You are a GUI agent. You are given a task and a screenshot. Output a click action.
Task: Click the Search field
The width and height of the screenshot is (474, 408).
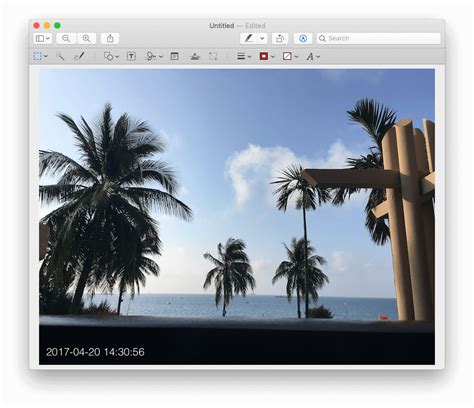tap(378, 38)
